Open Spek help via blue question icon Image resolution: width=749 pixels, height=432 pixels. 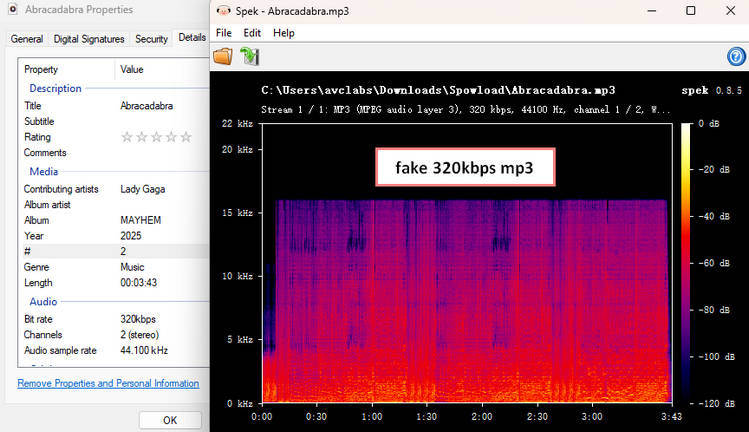point(736,56)
